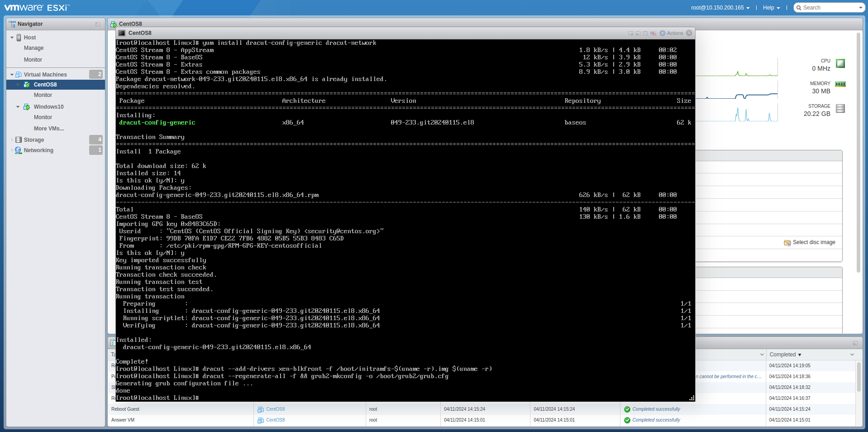Click the Networking globe icon

(x=19, y=150)
